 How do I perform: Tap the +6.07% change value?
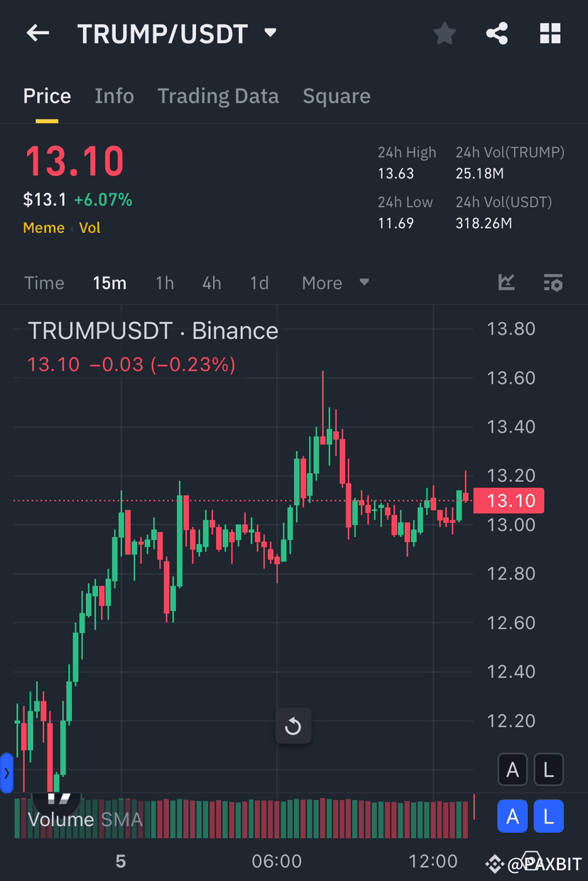tap(103, 200)
